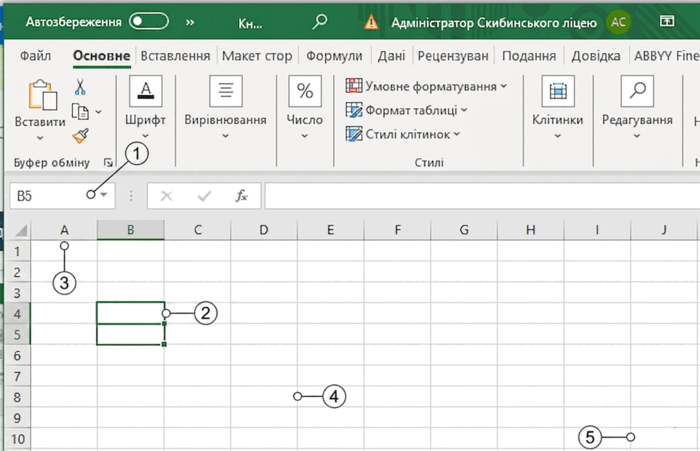The image size is (700, 451).
Task: Open the AC account avatar
Action: [618, 22]
